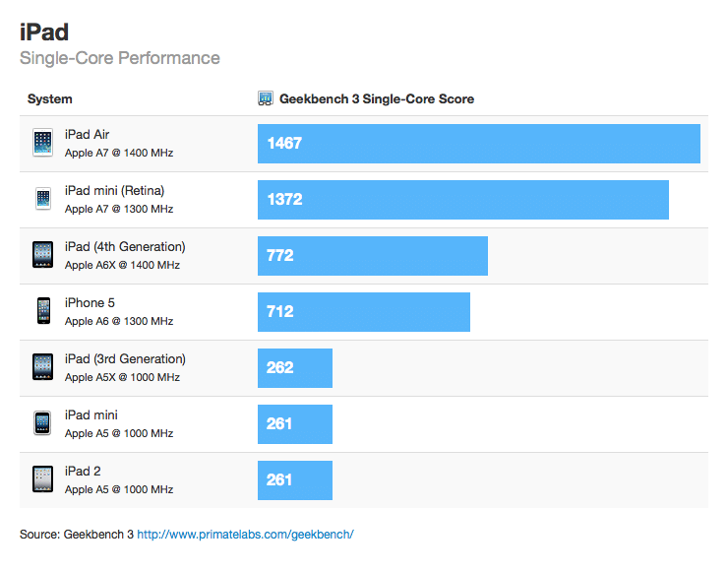728x572 pixels.
Task: Click the iPad 2 system name
Action: [83, 472]
